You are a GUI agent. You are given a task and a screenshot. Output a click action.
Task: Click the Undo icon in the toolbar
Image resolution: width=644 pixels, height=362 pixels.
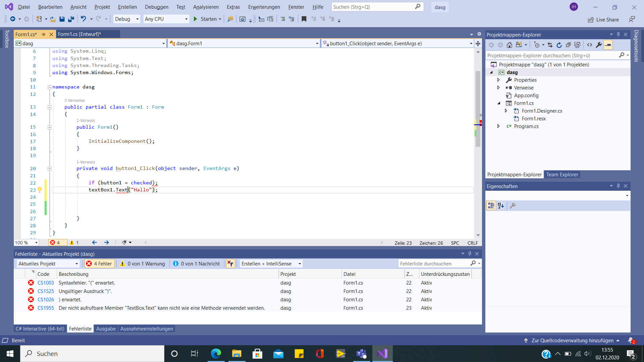pos(83,19)
